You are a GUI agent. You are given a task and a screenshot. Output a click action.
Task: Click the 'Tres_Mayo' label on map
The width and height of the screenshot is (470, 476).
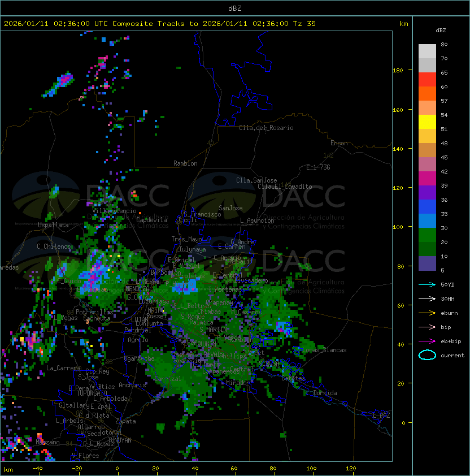point(186,239)
